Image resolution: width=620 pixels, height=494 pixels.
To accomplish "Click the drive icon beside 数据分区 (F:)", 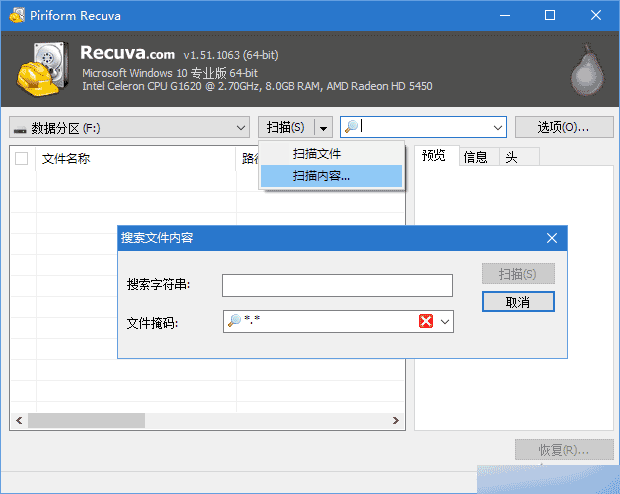I will tap(20, 129).
